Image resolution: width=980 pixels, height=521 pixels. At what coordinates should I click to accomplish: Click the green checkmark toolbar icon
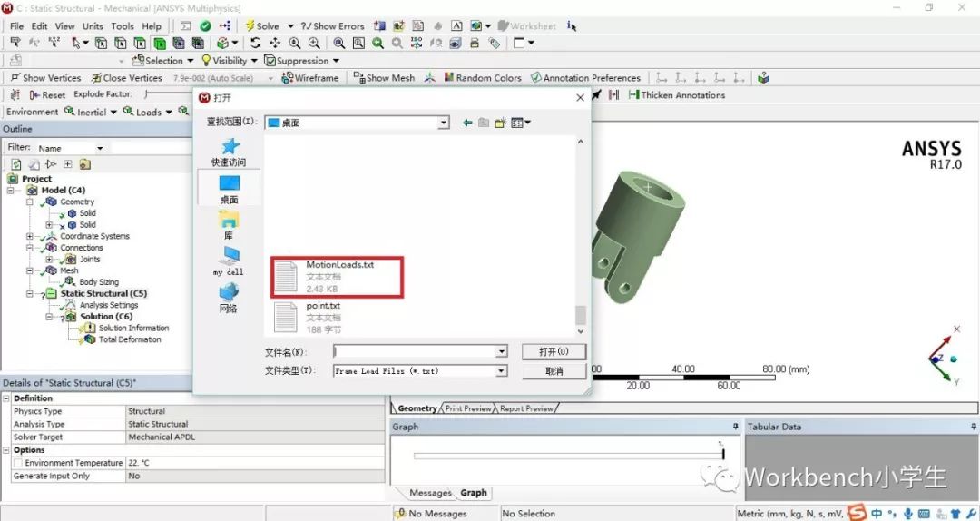pyautogui.click(x=205, y=25)
